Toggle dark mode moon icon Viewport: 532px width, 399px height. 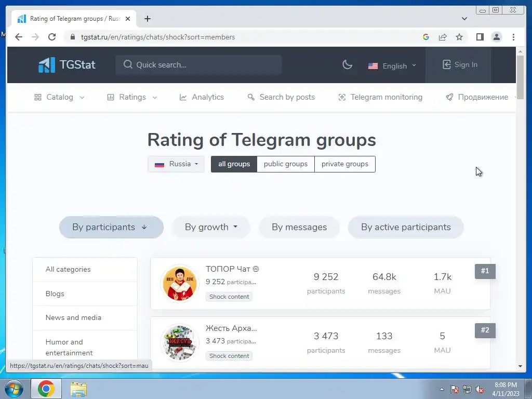click(347, 64)
